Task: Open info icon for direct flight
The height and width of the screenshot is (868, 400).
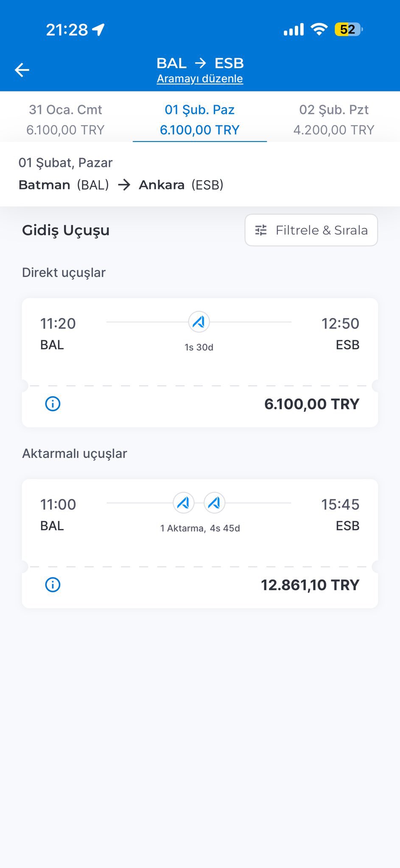Action: (x=53, y=404)
